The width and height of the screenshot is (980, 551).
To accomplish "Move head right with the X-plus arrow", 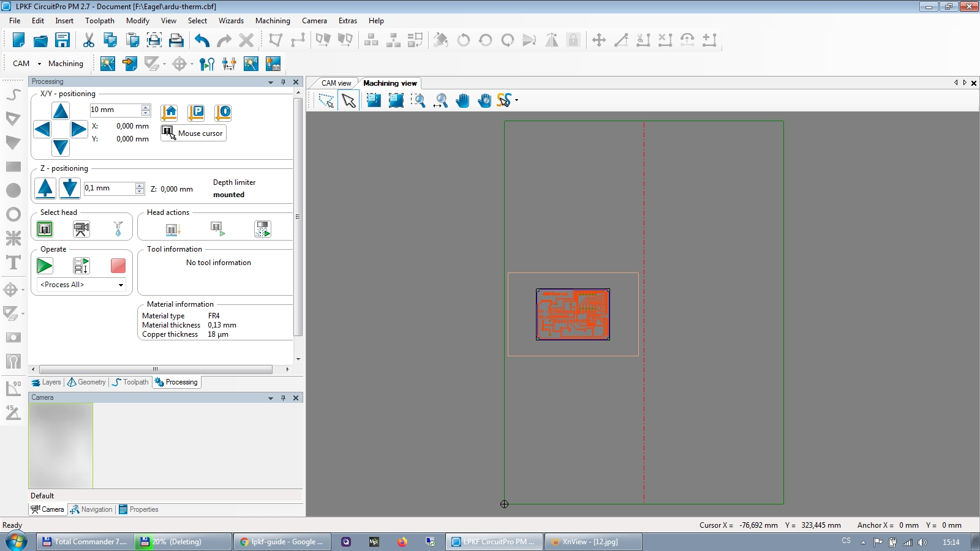I will (78, 129).
